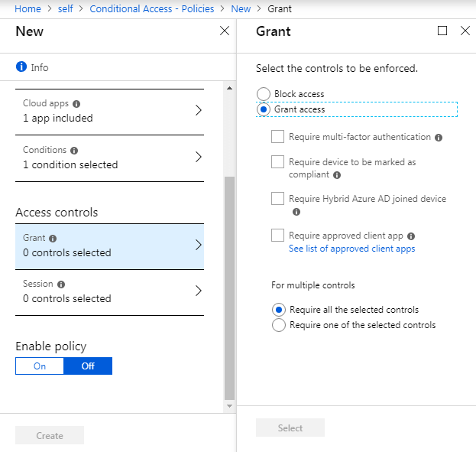Open the See list of approved client apps link
The height and width of the screenshot is (452, 476).
click(351, 249)
